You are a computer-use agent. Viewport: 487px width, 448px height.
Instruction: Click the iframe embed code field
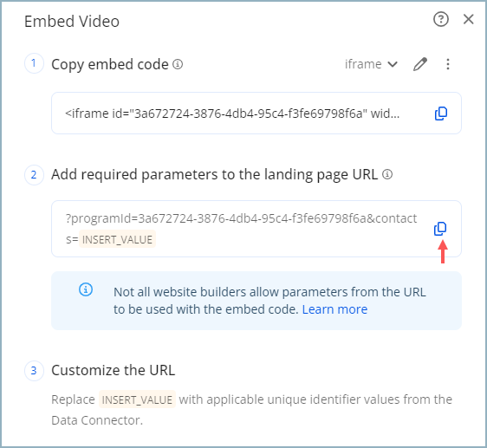click(x=256, y=114)
